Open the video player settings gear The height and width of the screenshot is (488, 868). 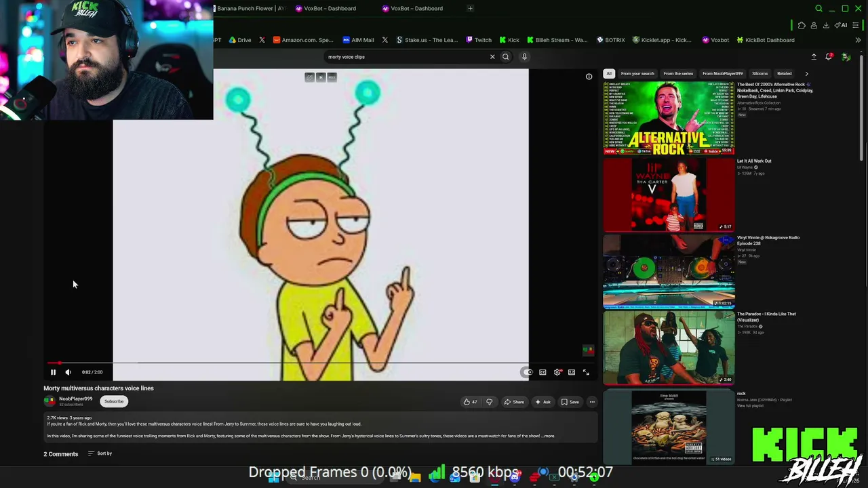pos(557,372)
